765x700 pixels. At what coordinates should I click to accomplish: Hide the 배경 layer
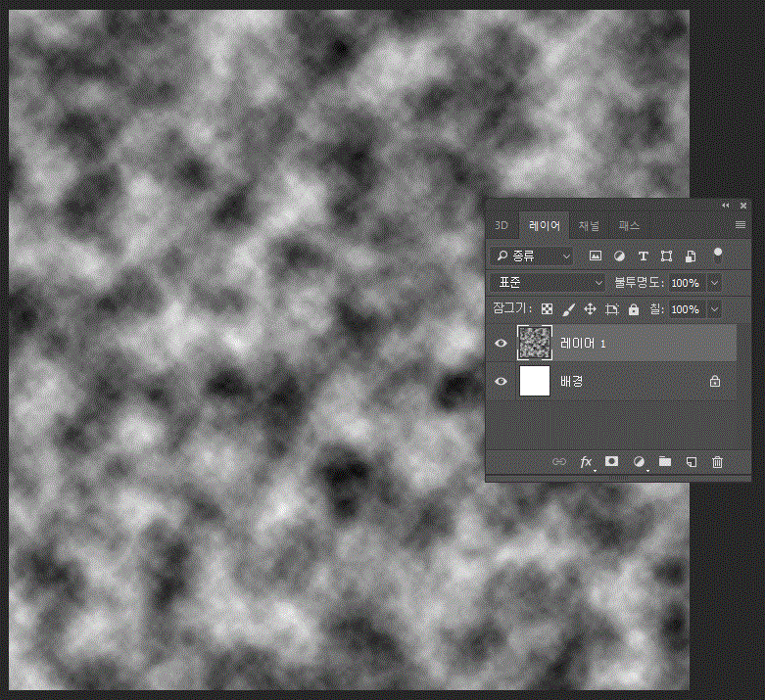[x=501, y=382]
